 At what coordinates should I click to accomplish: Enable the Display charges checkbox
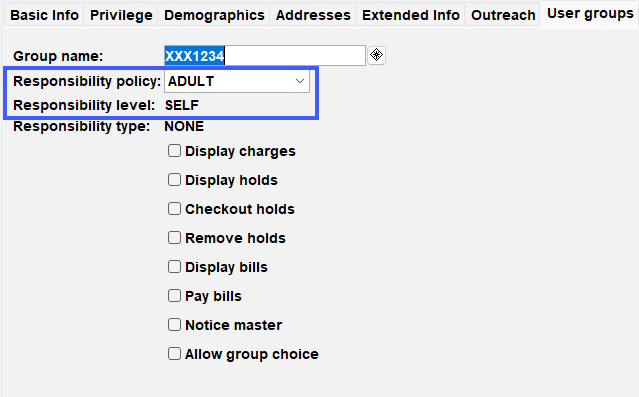pyautogui.click(x=174, y=151)
